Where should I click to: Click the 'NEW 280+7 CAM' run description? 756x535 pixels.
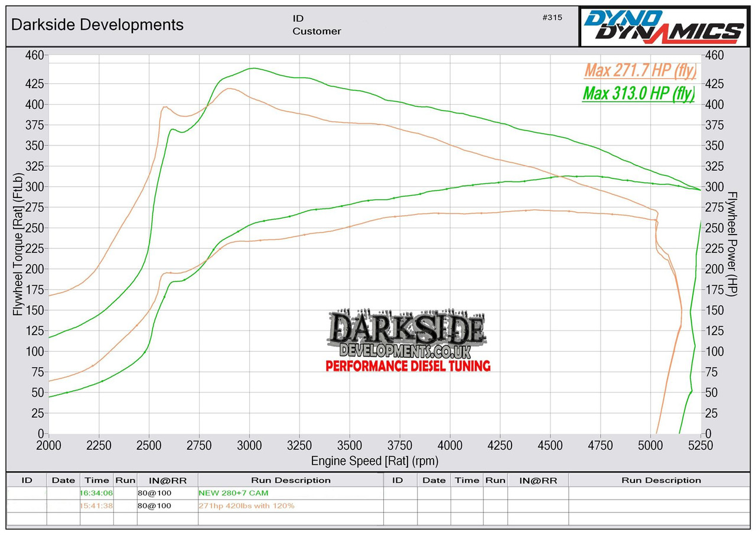click(233, 493)
